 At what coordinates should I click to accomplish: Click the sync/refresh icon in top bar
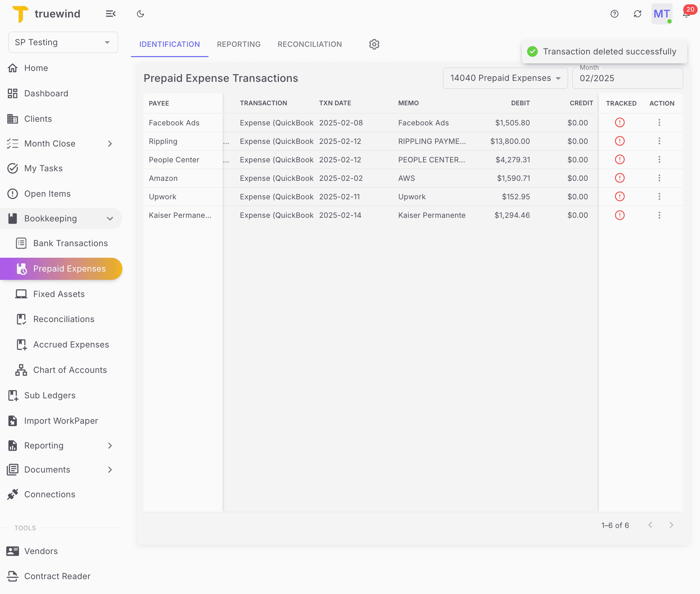click(x=637, y=14)
